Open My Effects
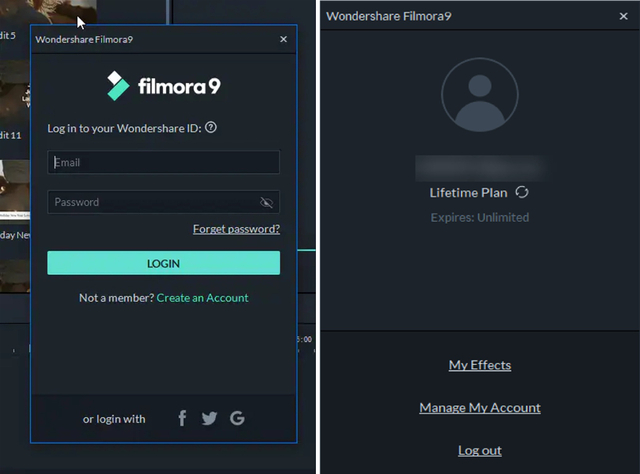This screenshot has height=474, width=640. pos(480,365)
